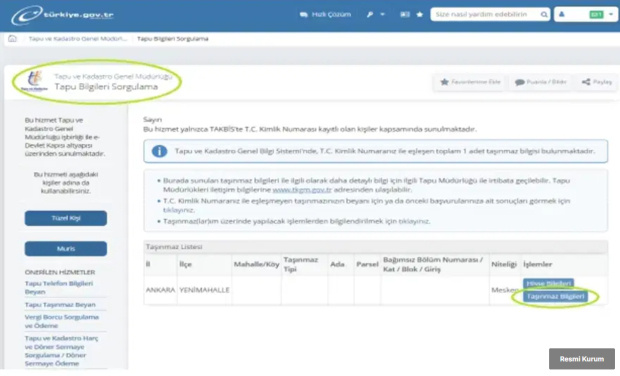Click the Tapu ve Kadastro agency logo

(34, 81)
